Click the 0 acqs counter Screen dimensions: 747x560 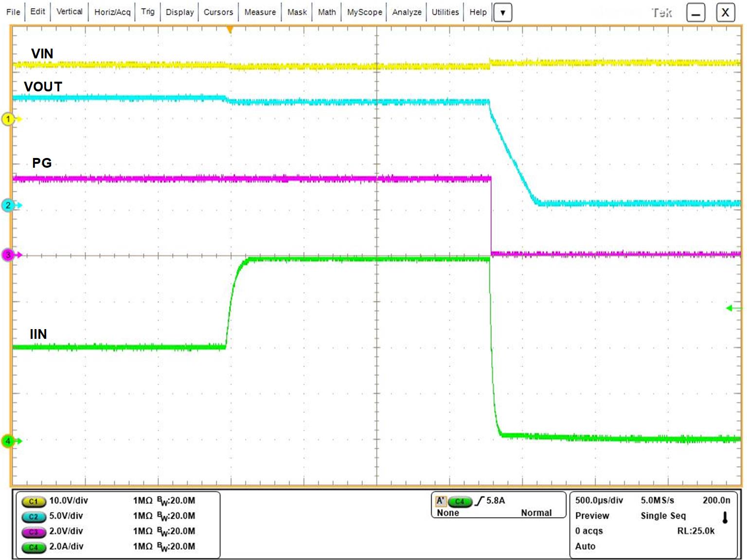589,531
